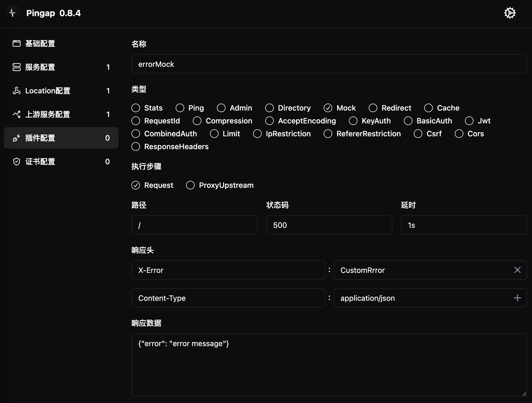
Task: Click the Pingap logo icon top-left
Action: click(x=12, y=13)
